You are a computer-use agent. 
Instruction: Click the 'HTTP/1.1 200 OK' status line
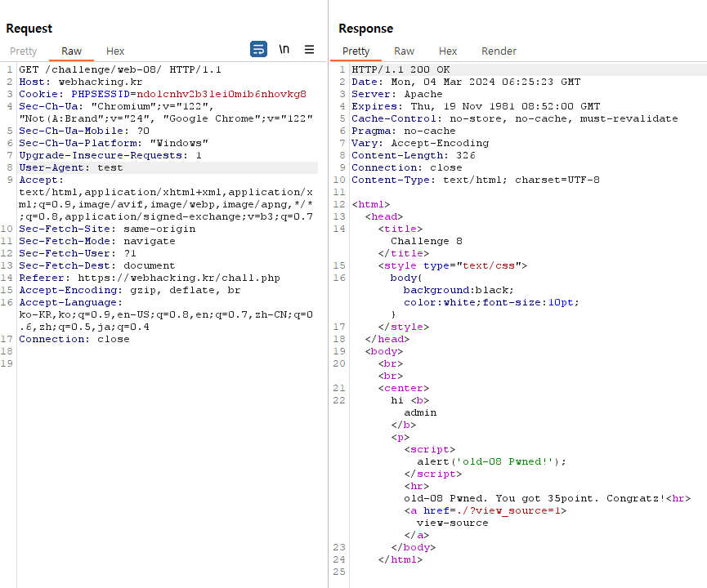coord(400,70)
